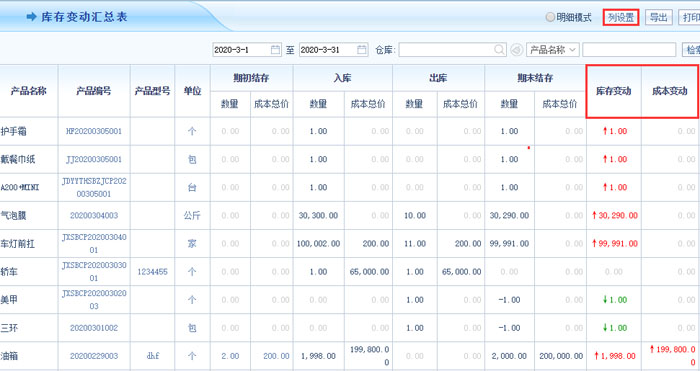The width and height of the screenshot is (700, 371).
Task: Open product code HF20200305001 link
Action: pyautogui.click(x=94, y=131)
